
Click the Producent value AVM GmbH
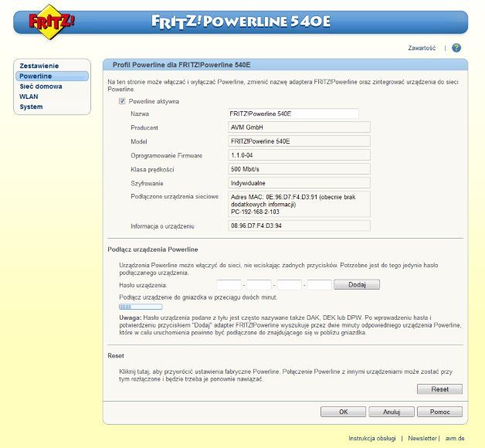pyautogui.click(x=299, y=127)
